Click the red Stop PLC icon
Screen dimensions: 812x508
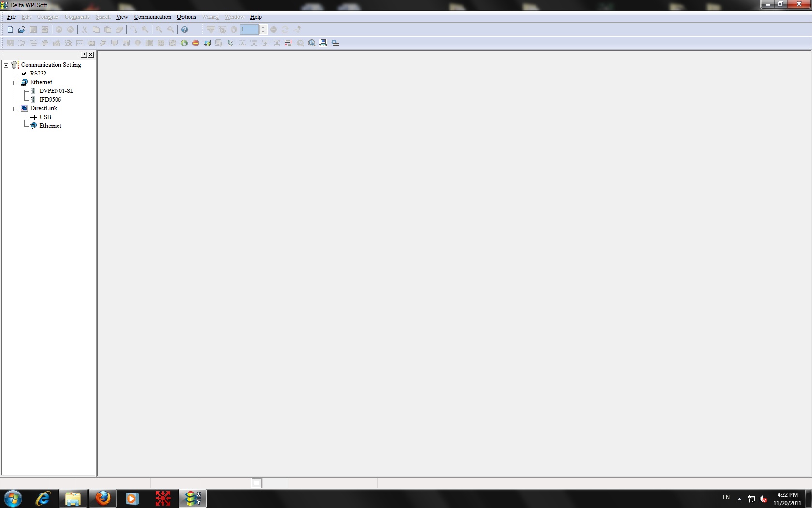click(x=196, y=43)
